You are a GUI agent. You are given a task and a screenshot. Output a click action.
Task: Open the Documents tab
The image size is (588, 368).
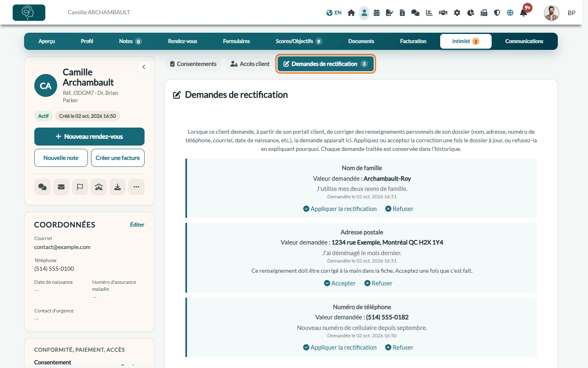pyautogui.click(x=361, y=41)
